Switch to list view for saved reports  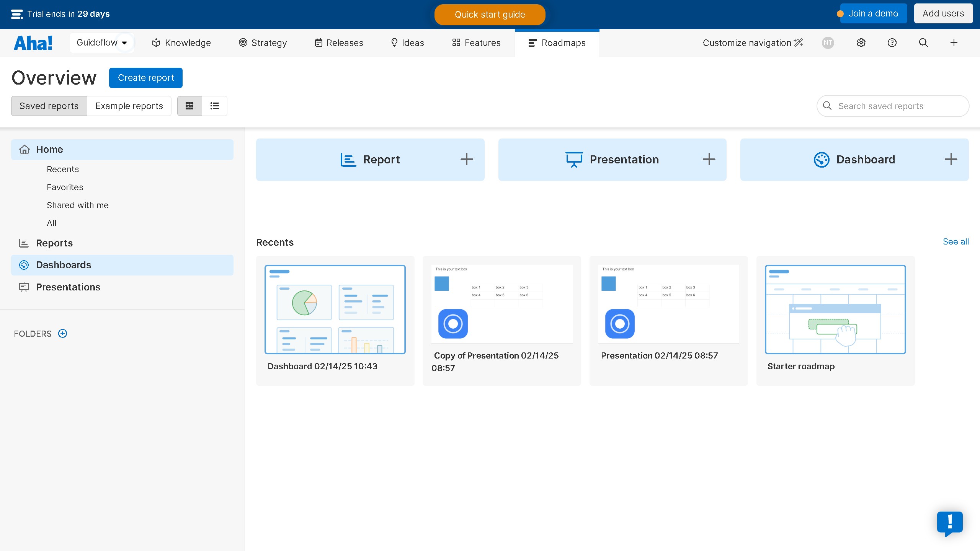pos(214,106)
